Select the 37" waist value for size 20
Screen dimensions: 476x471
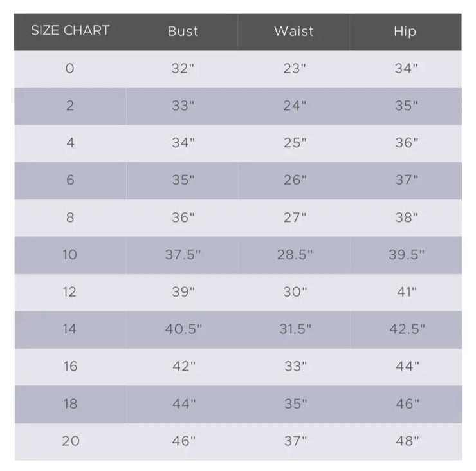295,441
